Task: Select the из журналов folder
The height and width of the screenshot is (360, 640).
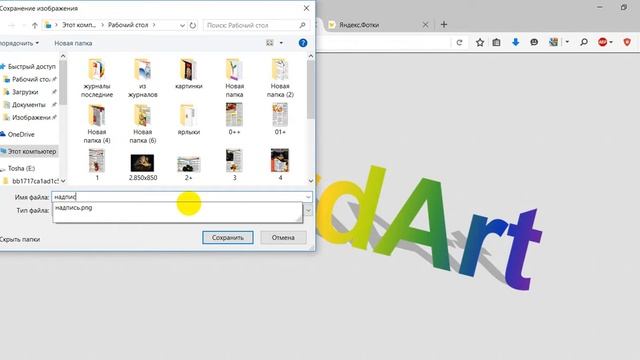Action: click(x=142, y=78)
